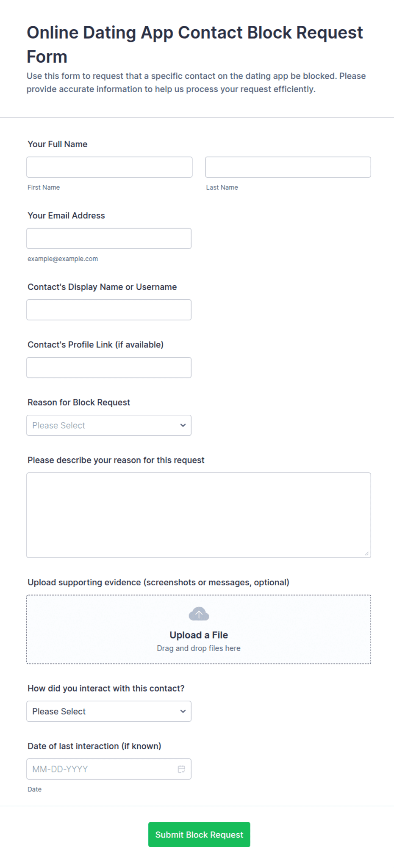Click the interaction dropdown chevron arrow
394x868 pixels.
(x=183, y=711)
